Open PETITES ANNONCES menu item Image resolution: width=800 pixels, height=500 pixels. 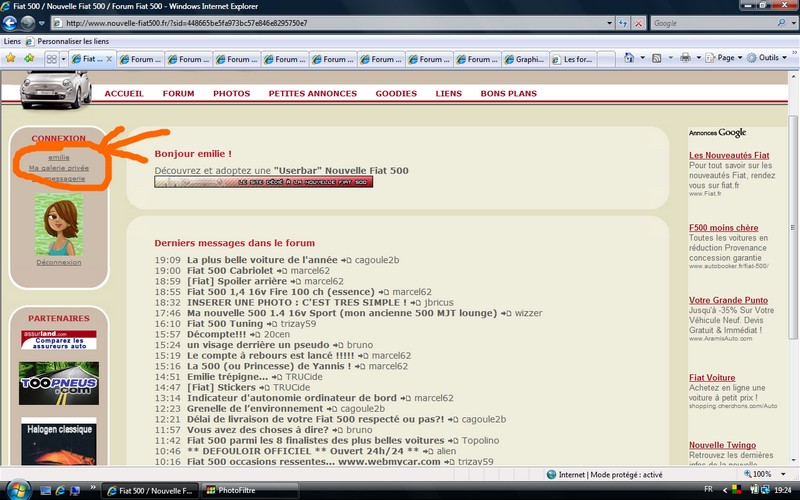tap(313, 93)
